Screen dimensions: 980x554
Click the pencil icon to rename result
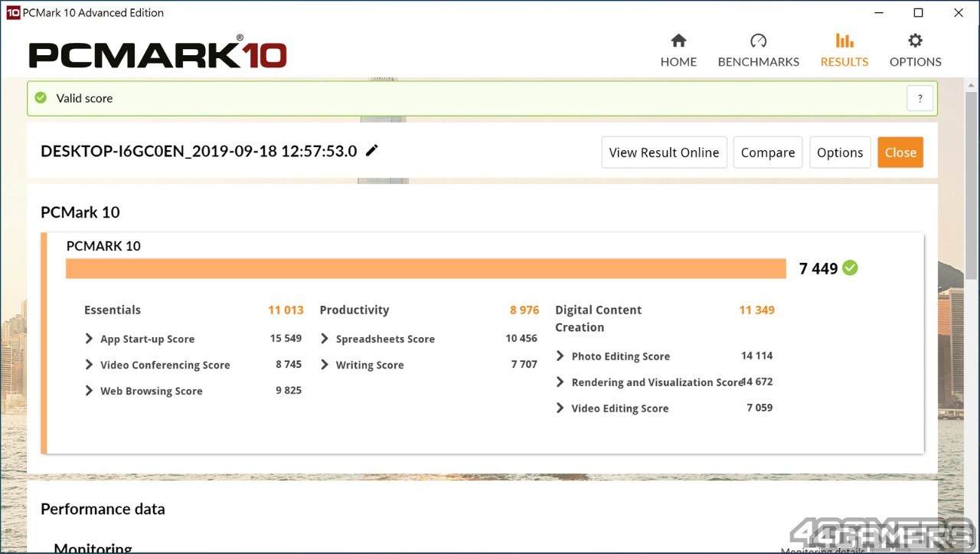[372, 151]
